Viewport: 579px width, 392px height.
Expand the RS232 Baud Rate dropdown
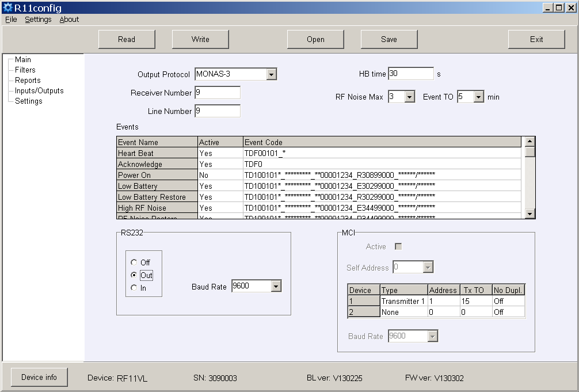276,286
